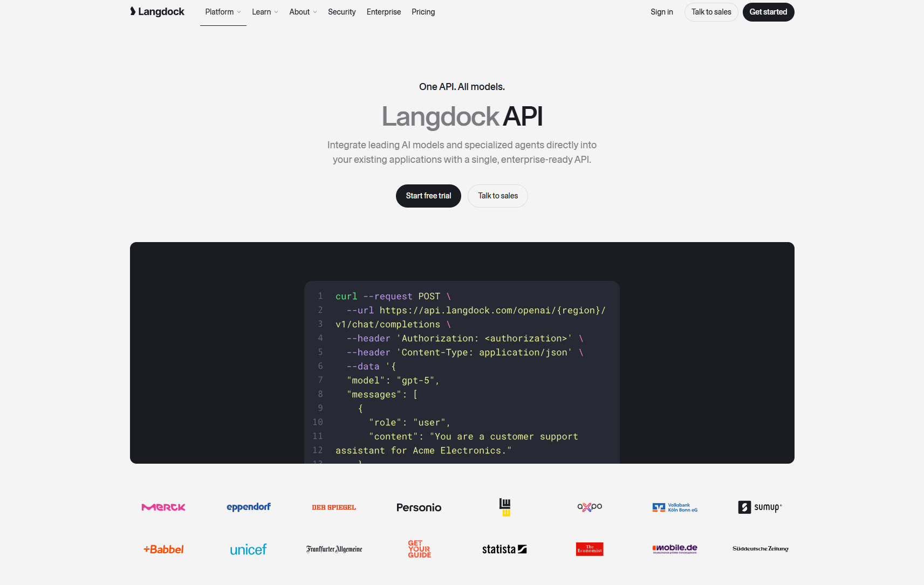Click the Start free trial button
Image resolution: width=924 pixels, height=585 pixels.
[429, 196]
